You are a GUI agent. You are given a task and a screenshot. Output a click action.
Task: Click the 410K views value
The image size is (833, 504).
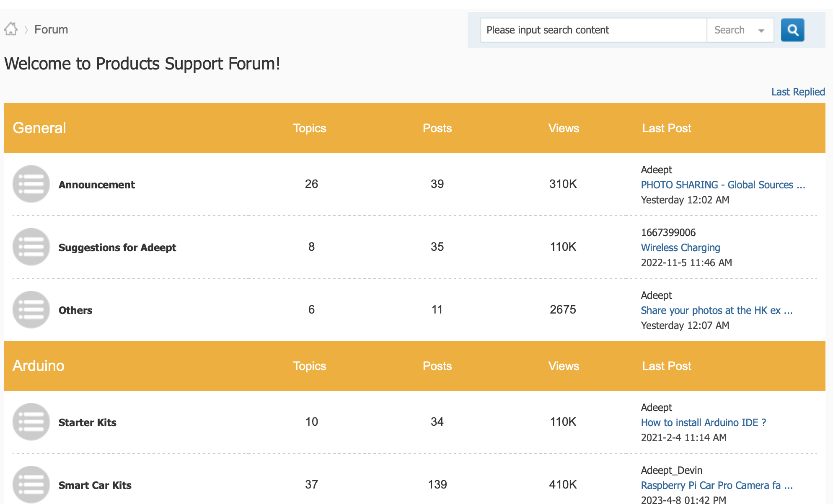[x=563, y=484]
